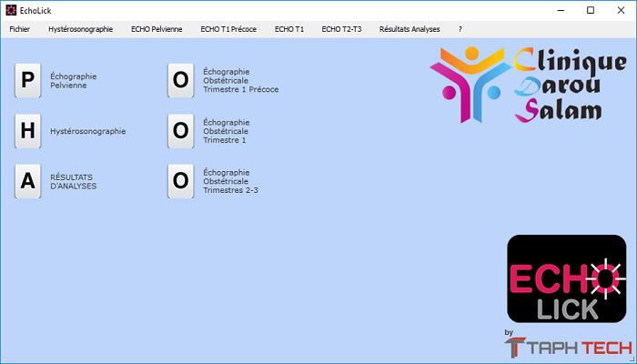Click the EchoLick app icon in title bar
Viewport: 637px width, 364px height.
coord(9,10)
